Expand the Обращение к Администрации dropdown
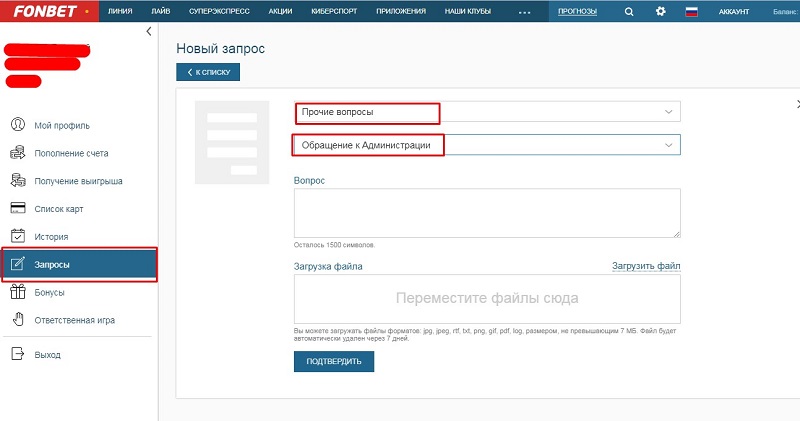Screen dimensions: 800x421 click(668, 145)
